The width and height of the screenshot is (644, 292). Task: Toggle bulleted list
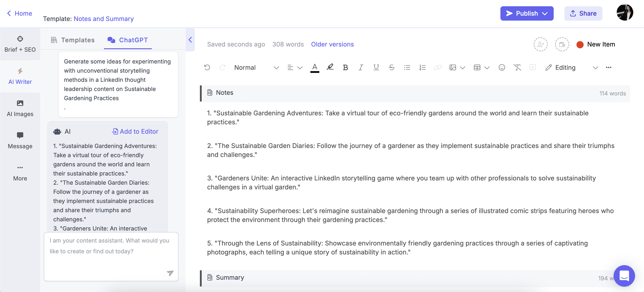tap(407, 68)
